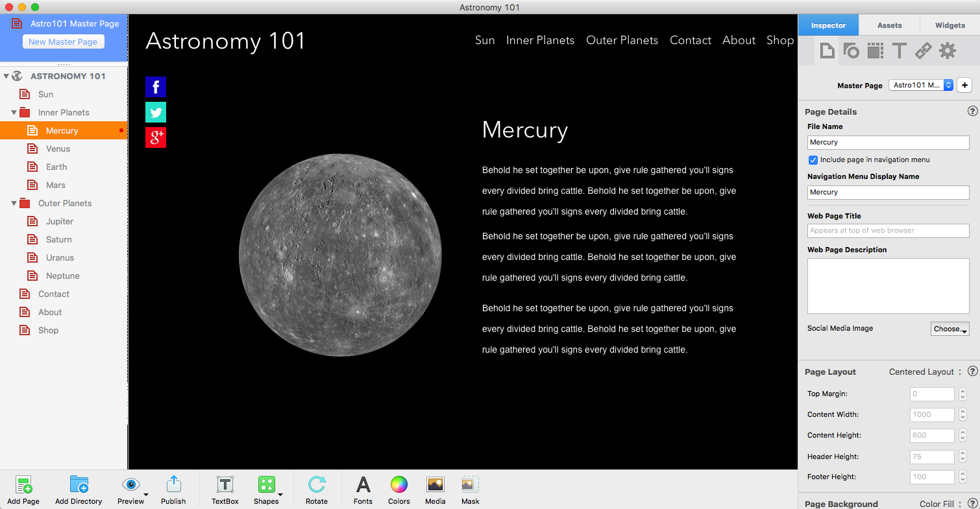Select the Mask tool

coord(471,485)
